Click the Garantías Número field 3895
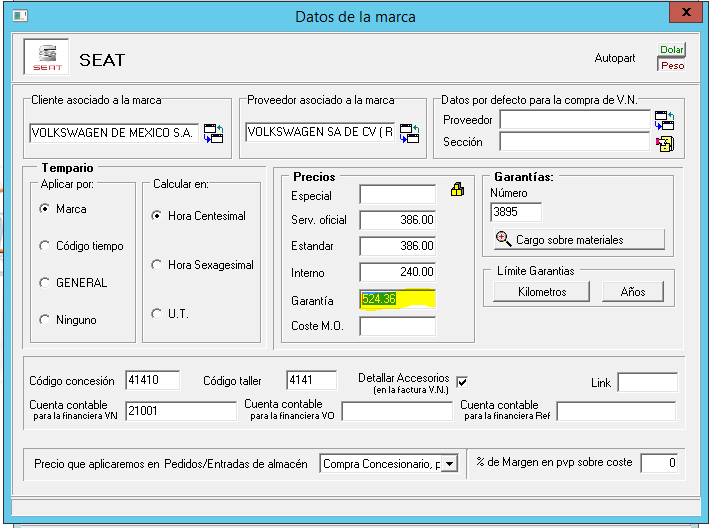Screen dimensions: 712x528 pyautogui.click(x=516, y=212)
